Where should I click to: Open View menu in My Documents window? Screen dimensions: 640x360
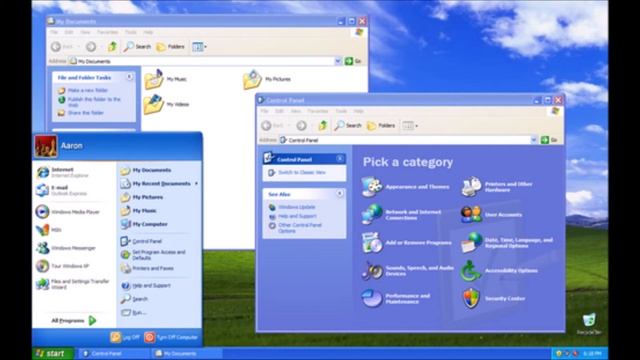point(85,32)
